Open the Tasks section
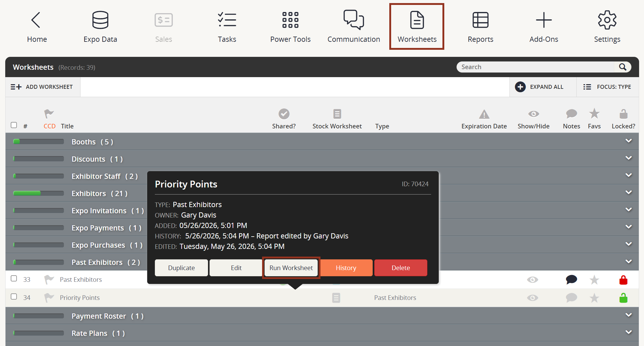 pos(227,27)
